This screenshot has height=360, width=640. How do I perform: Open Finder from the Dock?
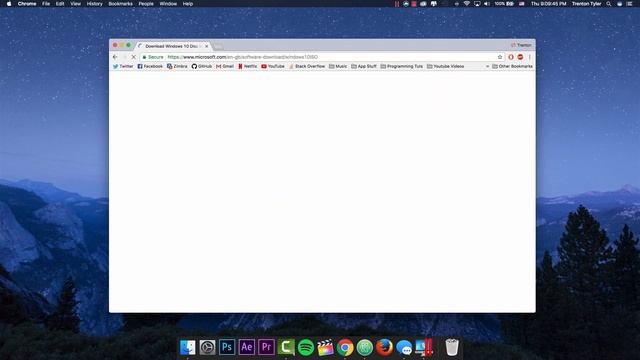coord(188,347)
